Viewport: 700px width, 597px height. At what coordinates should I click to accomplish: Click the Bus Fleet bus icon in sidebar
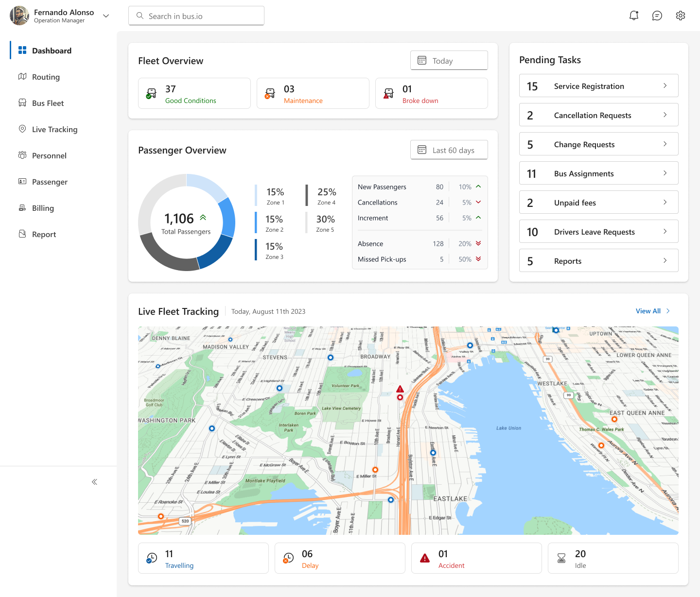point(22,103)
